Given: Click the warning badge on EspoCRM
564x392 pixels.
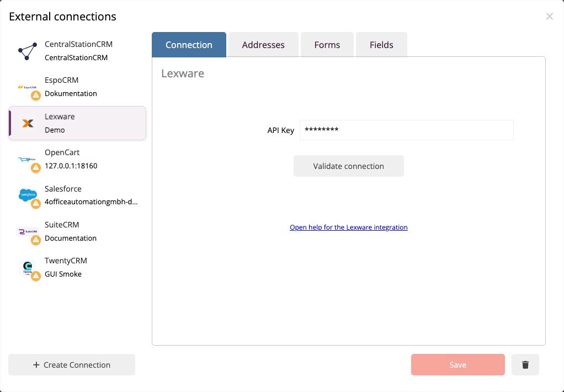Looking at the screenshot, I should (36, 96).
